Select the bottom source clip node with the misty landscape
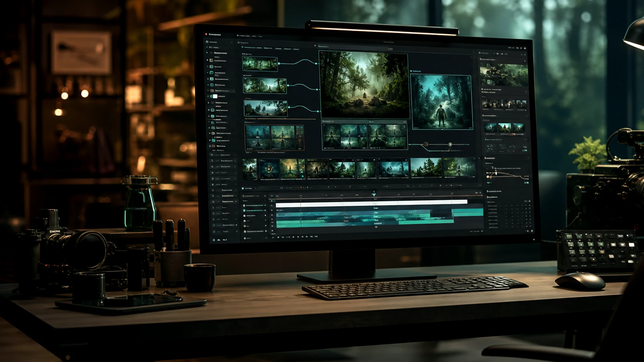The image size is (644, 362). click(x=266, y=108)
